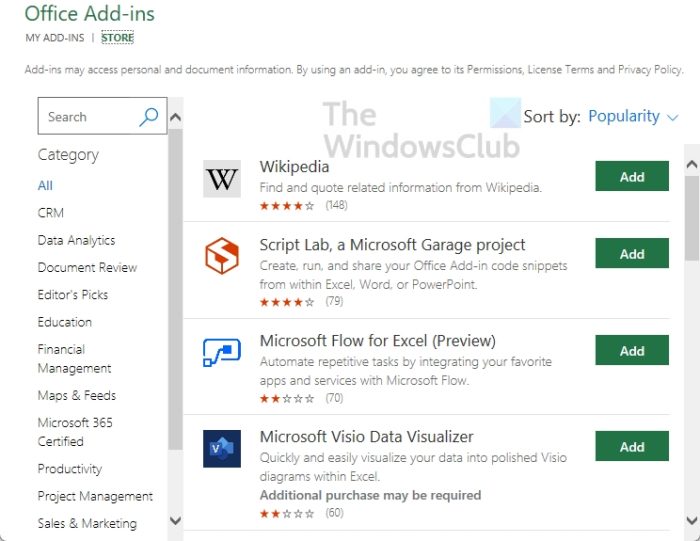Click the results list scroll-down arrow
This screenshot has width=700, height=541.
click(x=691, y=520)
